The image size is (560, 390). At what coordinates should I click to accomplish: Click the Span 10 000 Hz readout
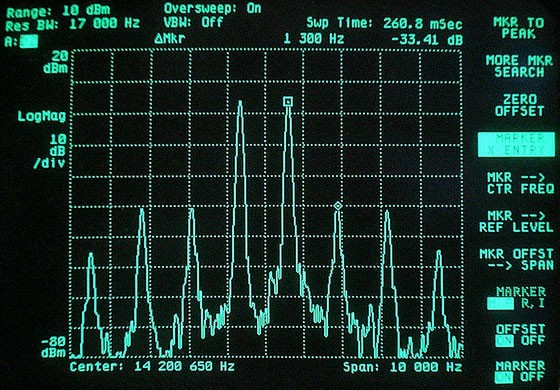click(403, 367)
